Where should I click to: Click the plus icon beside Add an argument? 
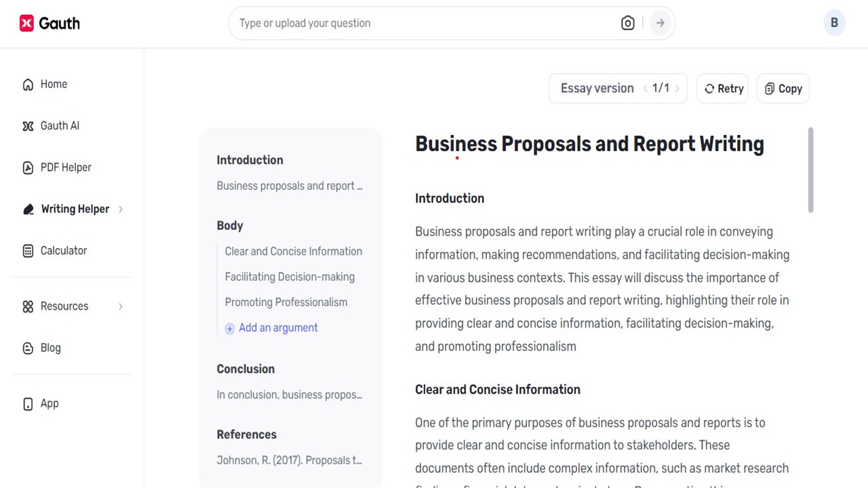[x=229, y=328]
